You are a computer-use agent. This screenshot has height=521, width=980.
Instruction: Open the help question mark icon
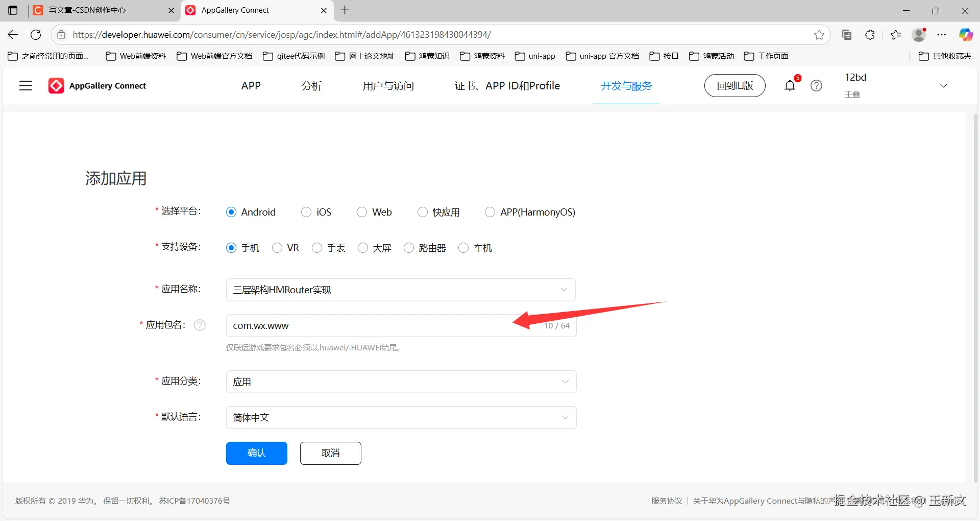coord(816,86)
